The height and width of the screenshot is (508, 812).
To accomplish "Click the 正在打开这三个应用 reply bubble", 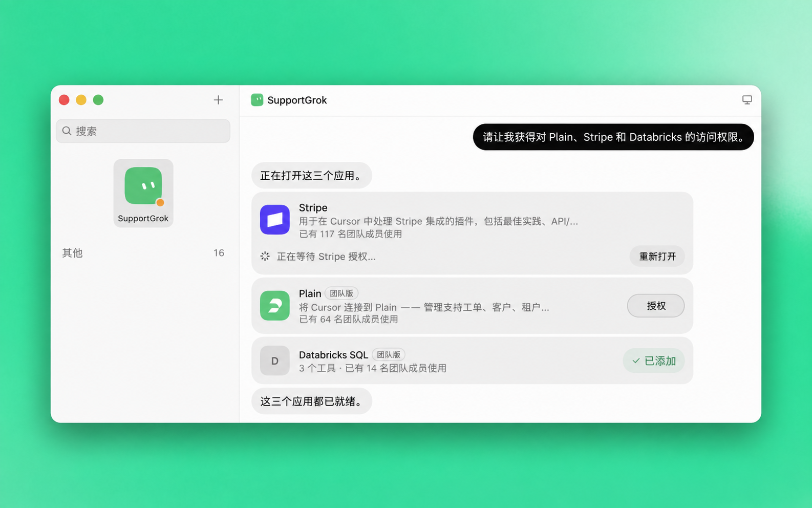I will click(312, 176).
